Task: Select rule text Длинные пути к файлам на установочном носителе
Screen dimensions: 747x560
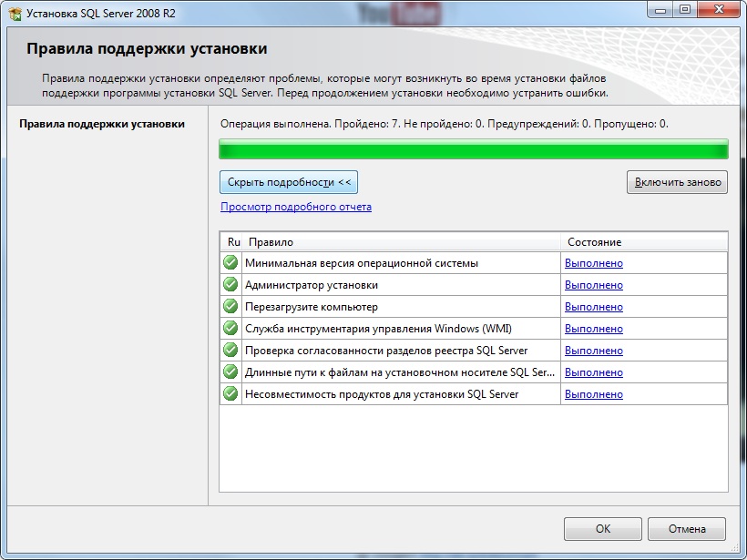Action: point(400,372)
